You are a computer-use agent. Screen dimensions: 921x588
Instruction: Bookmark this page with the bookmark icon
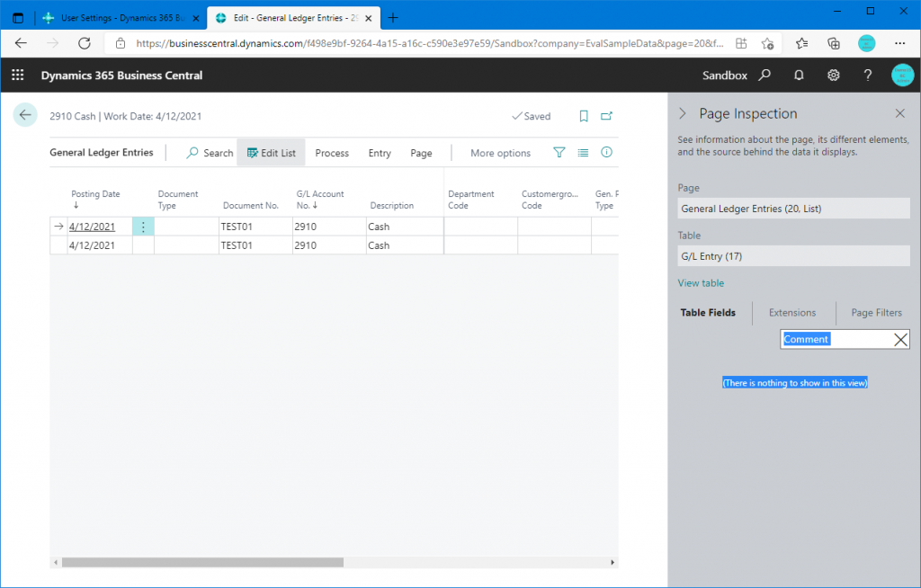[583, 116]
